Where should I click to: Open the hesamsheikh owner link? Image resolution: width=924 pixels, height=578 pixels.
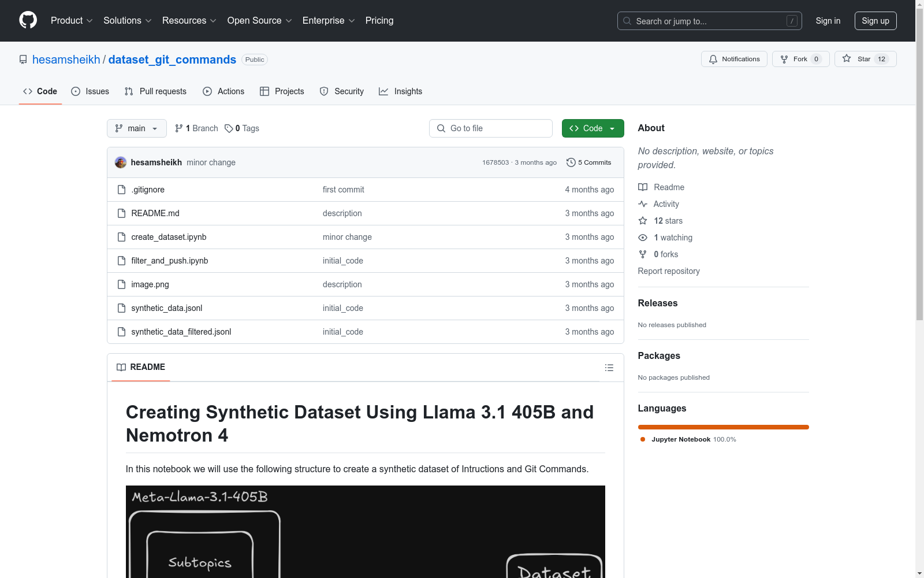tap(66, 60)
